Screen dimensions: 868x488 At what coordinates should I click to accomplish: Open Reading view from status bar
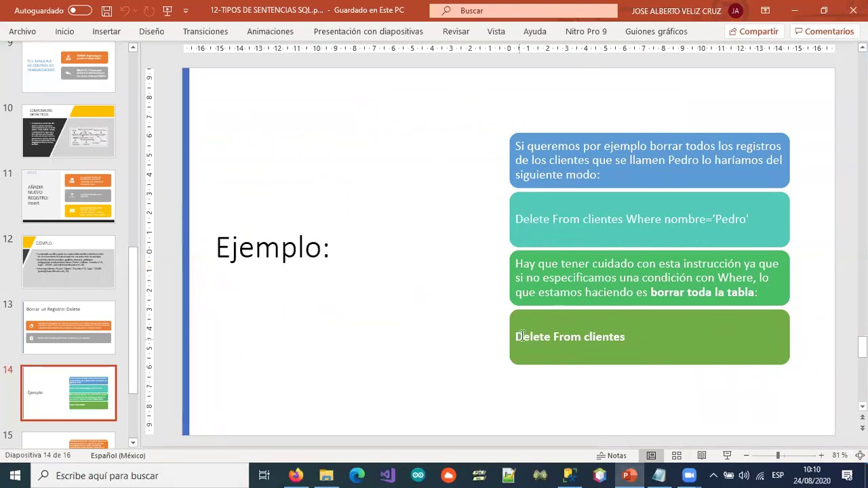click(702, 455)
